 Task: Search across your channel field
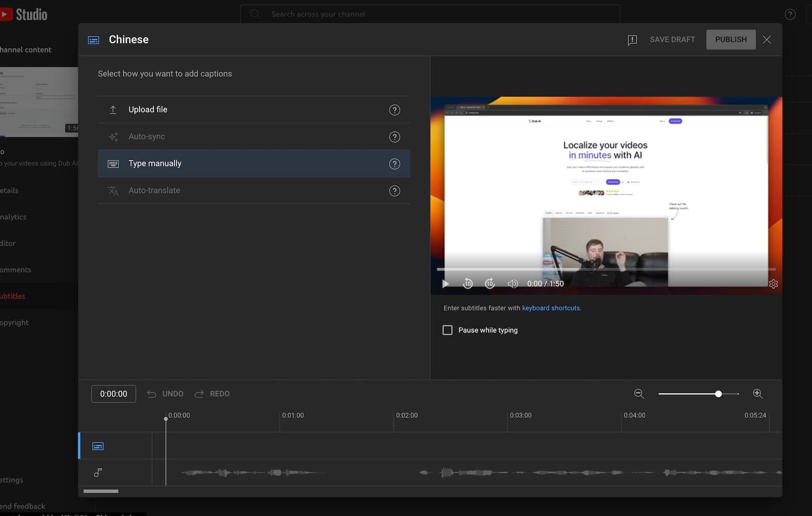click(x=430, y=14)
